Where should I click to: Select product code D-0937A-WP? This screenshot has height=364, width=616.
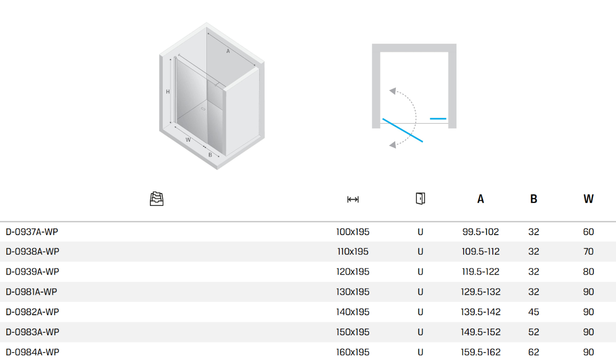tap(32, 232)
